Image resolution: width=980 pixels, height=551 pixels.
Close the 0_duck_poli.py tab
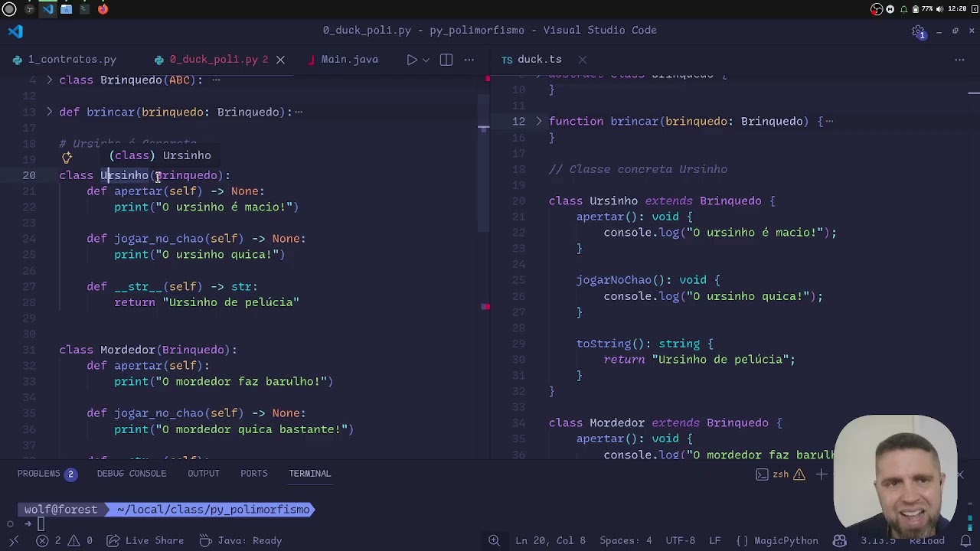[x=280, y=59]
